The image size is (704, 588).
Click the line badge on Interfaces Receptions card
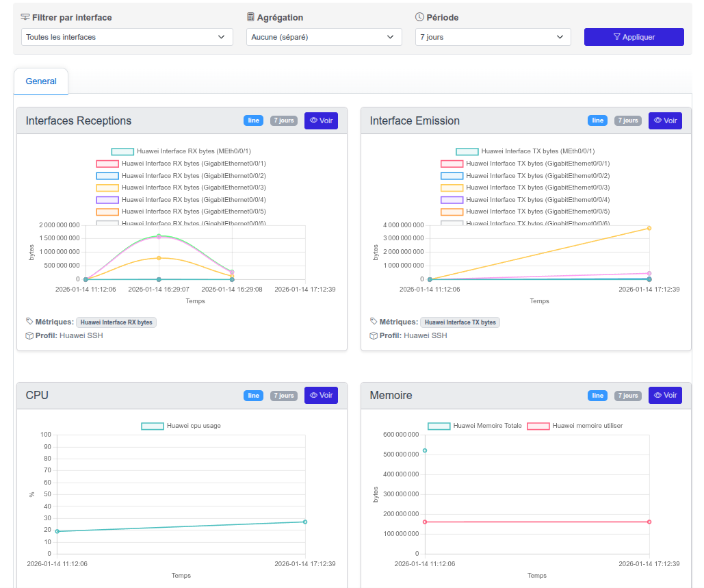[253, 120]
